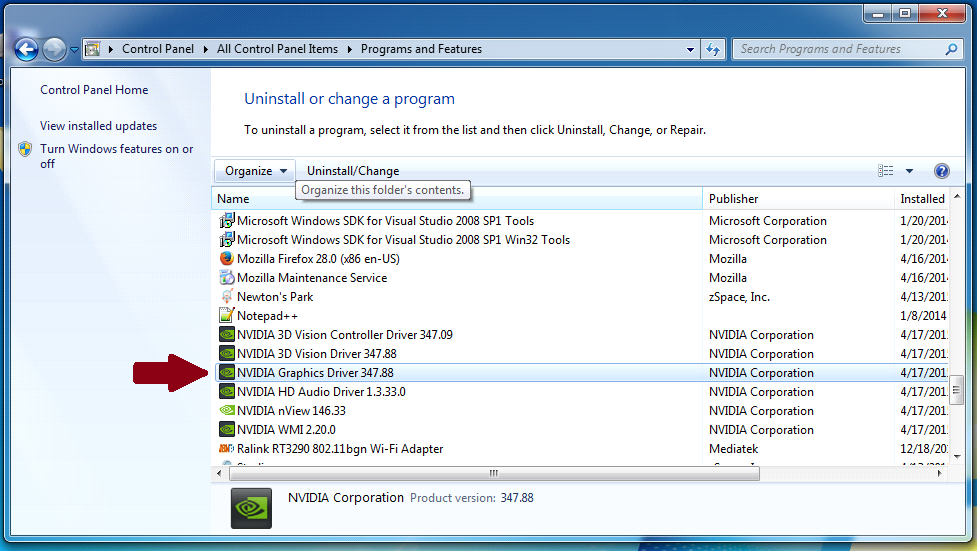Screen dimensions: 977x551
Task: Select NVIDIA 3D Vision Driver 347.88
Action: click(317, 353)
